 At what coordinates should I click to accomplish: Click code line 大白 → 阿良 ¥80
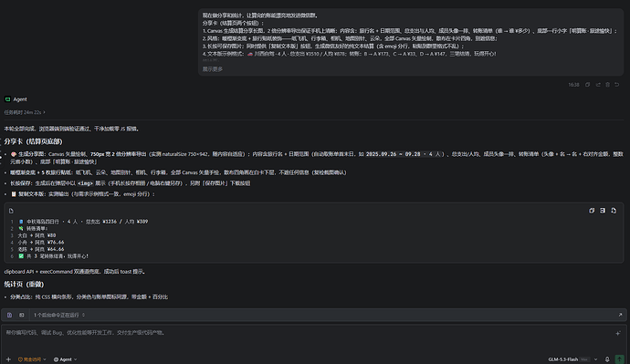[37, 235]
